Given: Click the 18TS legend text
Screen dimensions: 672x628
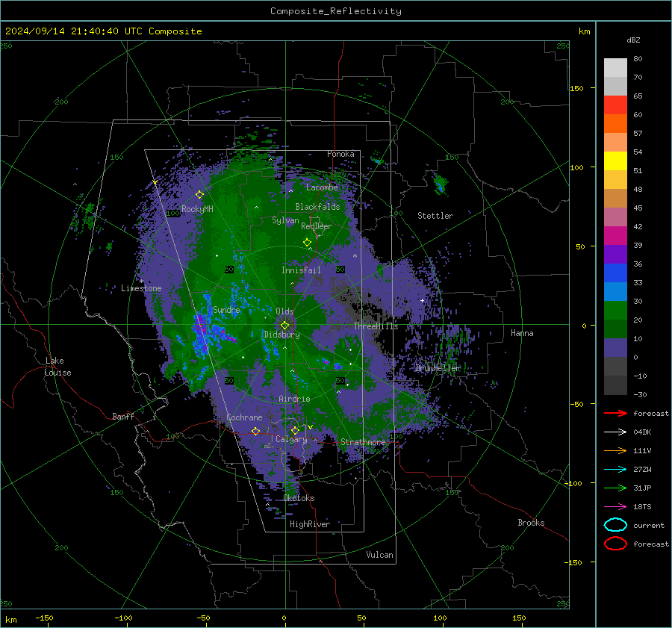Looking at the screenshot, I should pos(642,507).
